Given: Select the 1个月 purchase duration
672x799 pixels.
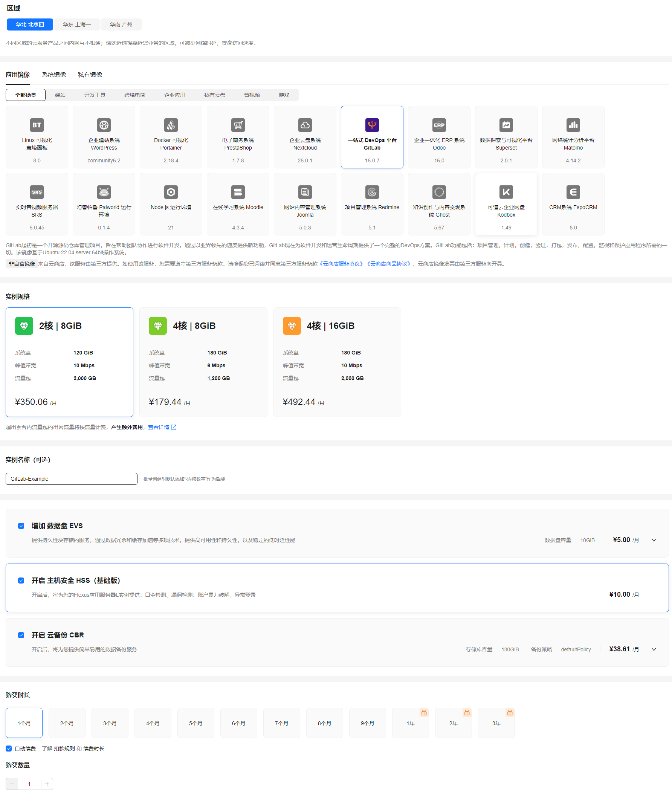Looking at the screenshot, I should pyautogui.click(x=24, y=723).
